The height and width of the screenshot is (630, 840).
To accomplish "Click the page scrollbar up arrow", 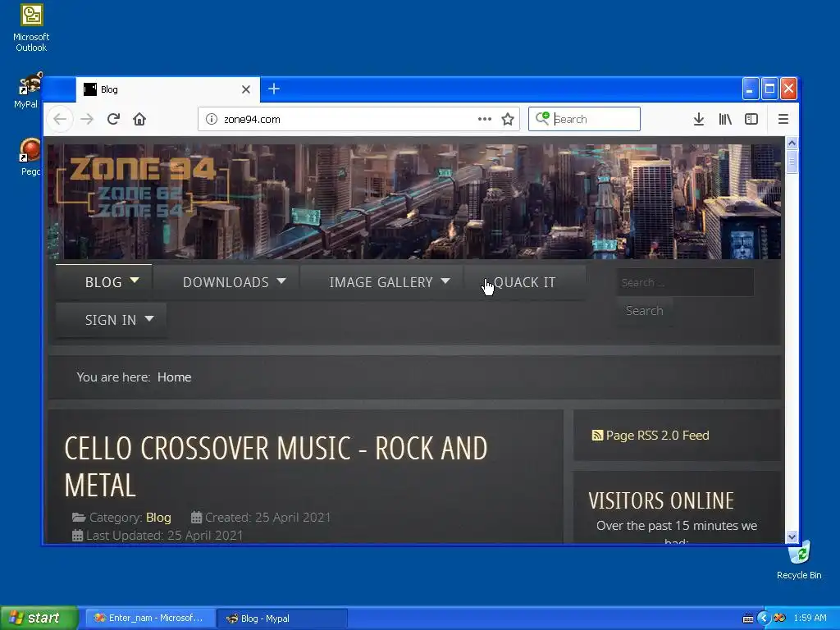I will tap(792, 143).
